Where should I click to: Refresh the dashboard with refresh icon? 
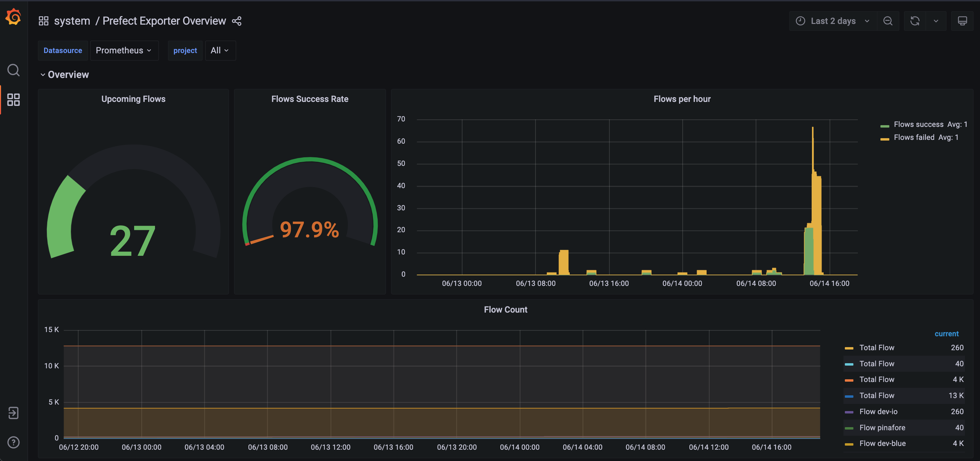click(915, 21)
